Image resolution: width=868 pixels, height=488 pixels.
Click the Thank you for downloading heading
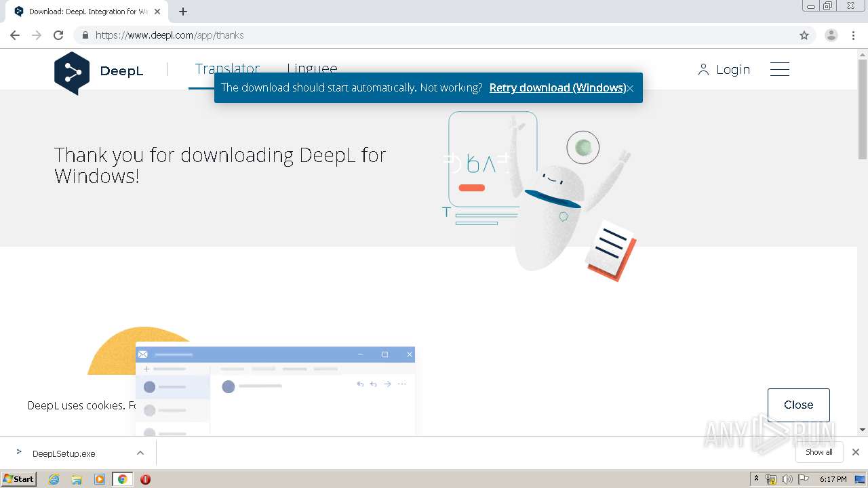click(220, 165)
